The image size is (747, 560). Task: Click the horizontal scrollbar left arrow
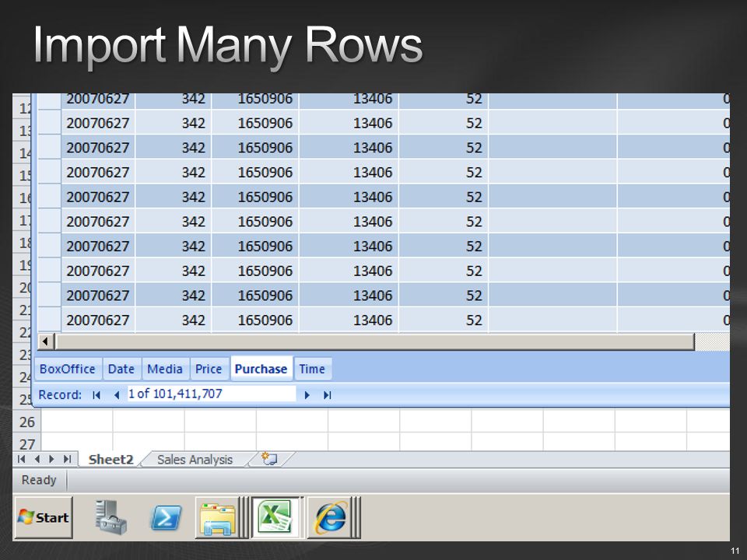point(45,341)
